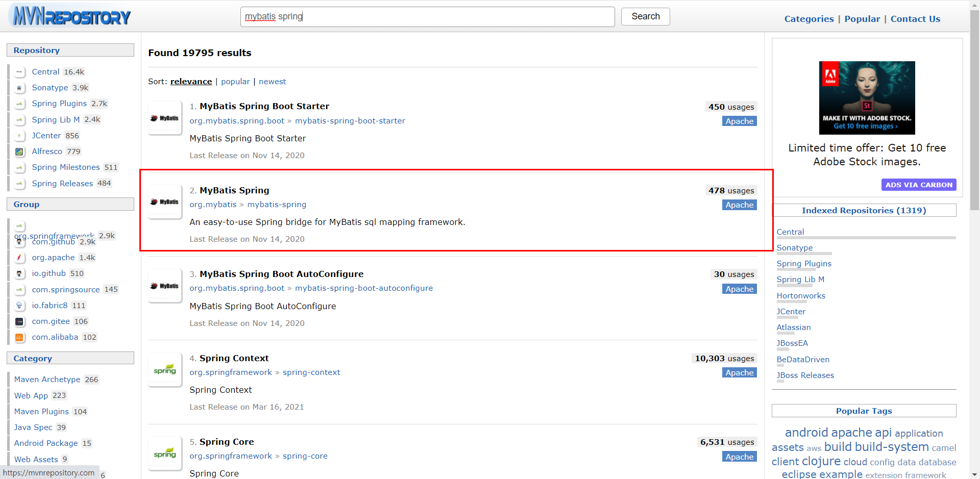Open the Popular menu link

click(x=862, y=19)
